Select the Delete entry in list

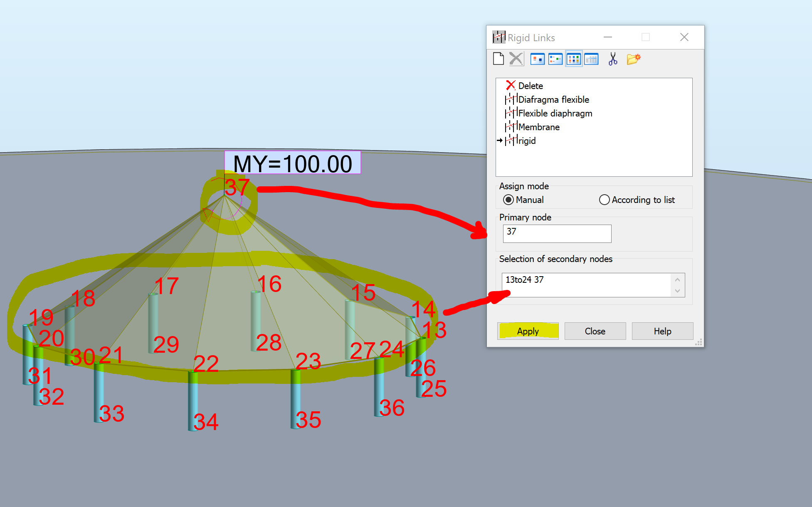(530, 86)
